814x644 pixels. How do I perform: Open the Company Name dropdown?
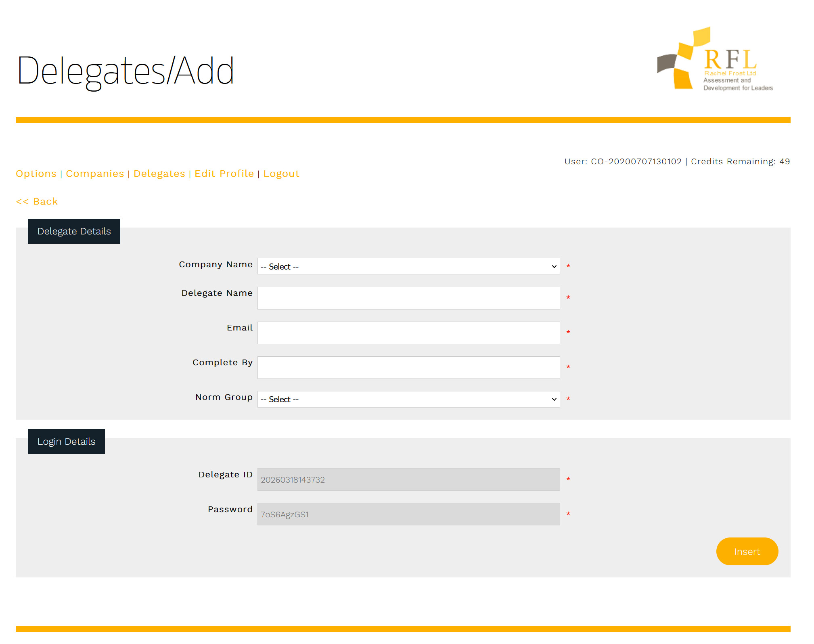[x=408, y=266]
